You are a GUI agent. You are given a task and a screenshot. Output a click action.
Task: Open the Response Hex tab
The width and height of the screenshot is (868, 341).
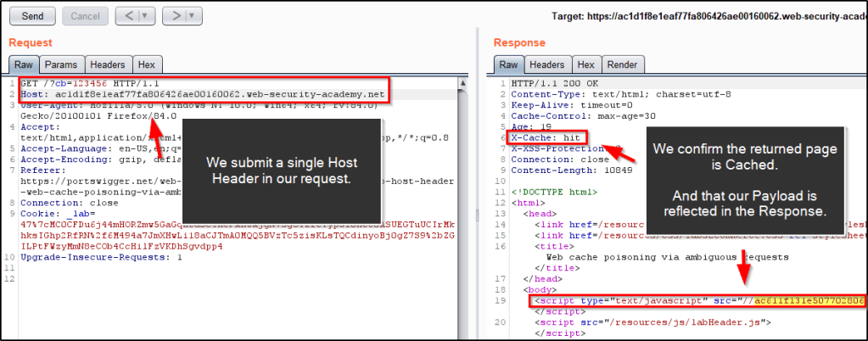tap(585, 64)
